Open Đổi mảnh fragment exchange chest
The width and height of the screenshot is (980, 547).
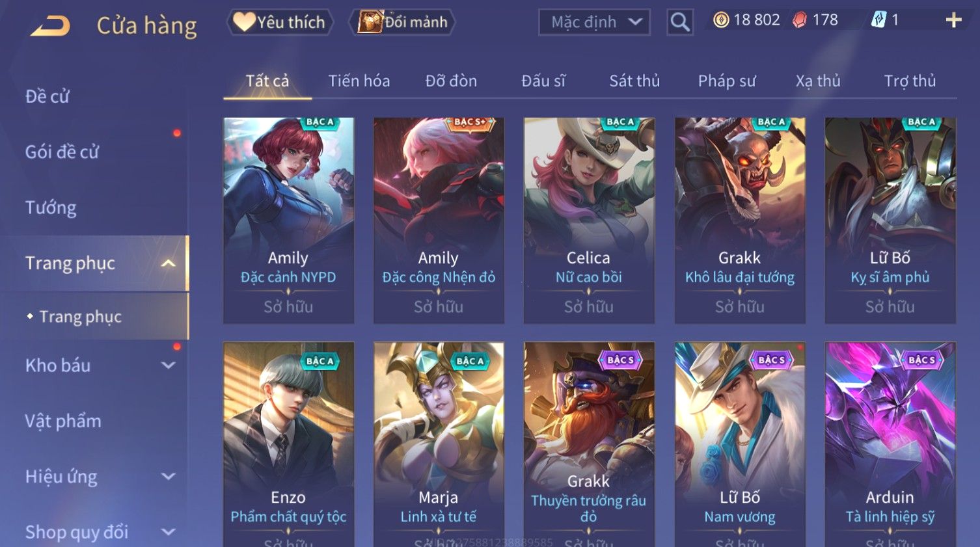tap(403, 22)
